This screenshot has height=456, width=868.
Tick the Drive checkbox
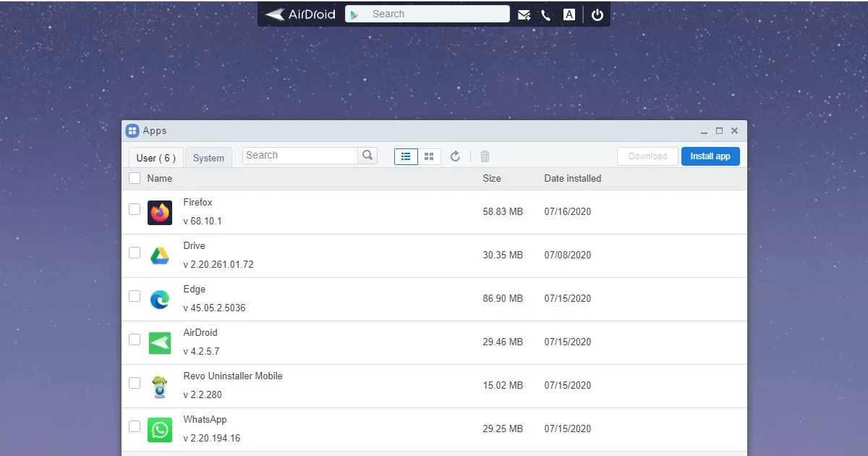135,253
